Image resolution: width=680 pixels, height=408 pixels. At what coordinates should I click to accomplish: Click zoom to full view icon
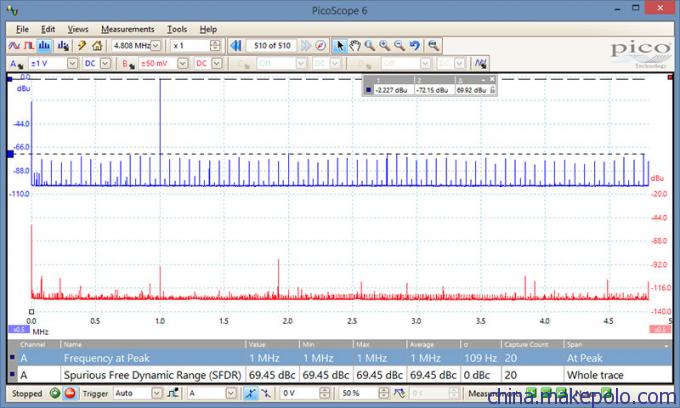tap(433, 46)
